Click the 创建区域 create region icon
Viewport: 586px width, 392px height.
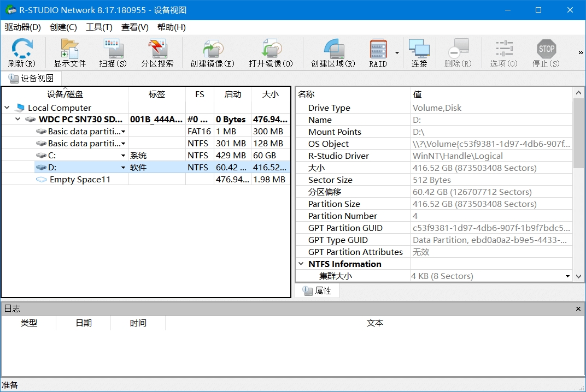(331, 52)
